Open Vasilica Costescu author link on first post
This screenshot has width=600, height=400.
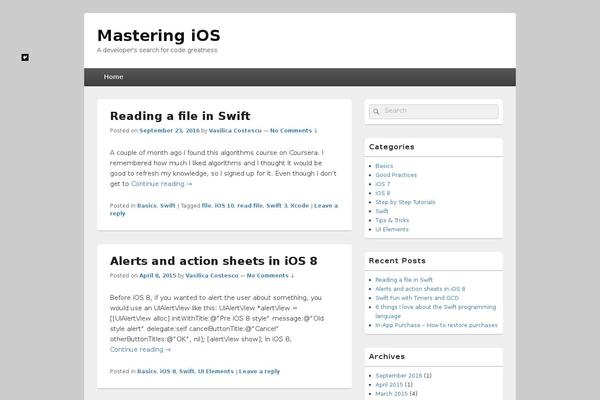point(235,131)
